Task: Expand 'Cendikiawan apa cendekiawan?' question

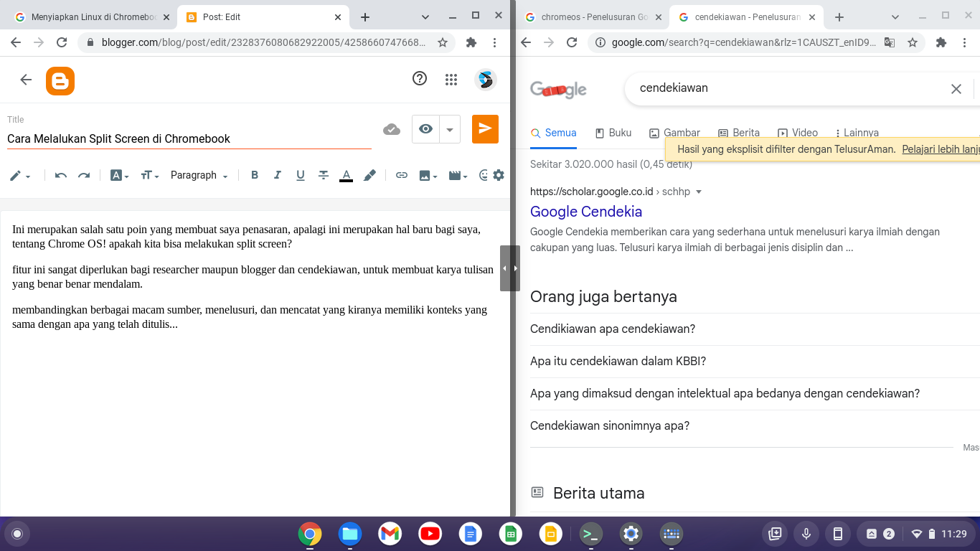Action: pos(755,329)
